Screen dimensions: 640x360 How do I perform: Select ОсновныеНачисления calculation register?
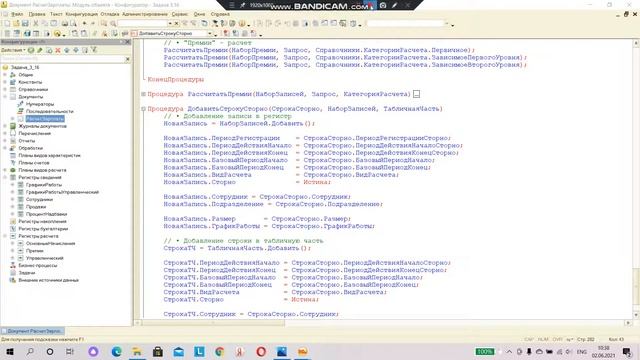pos(51,243)
